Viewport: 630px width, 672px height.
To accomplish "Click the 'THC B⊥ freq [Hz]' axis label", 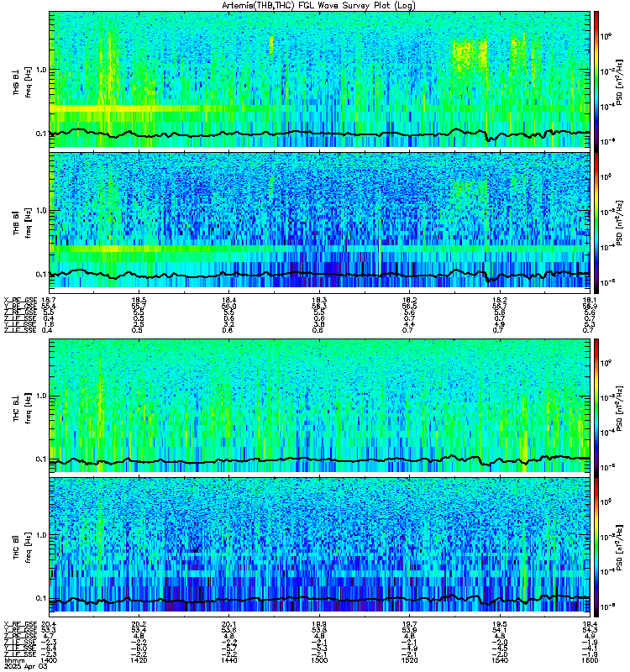I will point(22,408).
